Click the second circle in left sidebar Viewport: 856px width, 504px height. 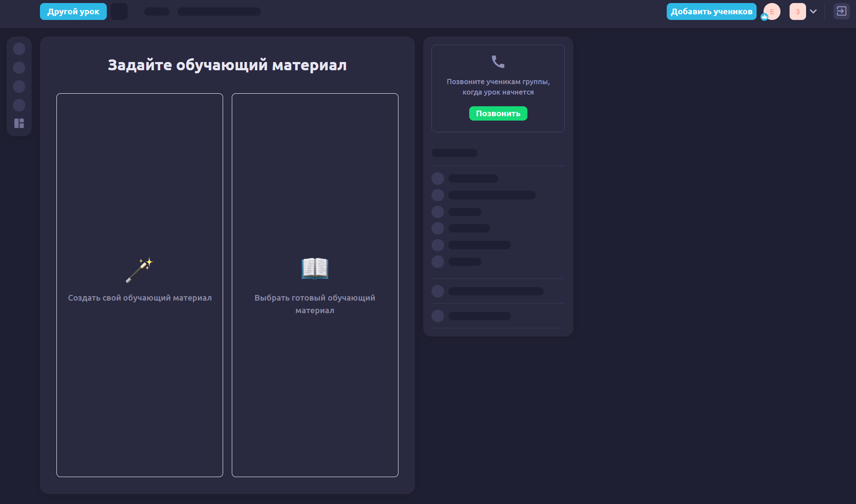point(19,68)
